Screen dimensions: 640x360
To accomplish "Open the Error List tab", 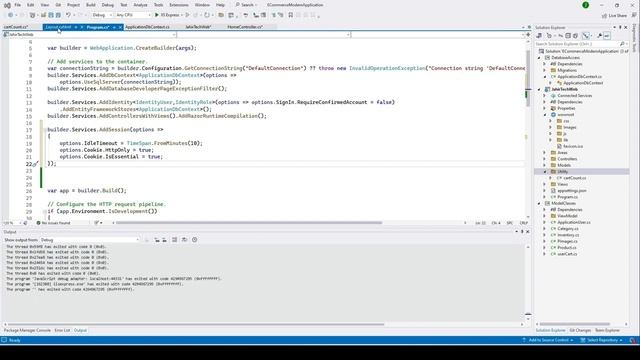I will tap(62, 330).
